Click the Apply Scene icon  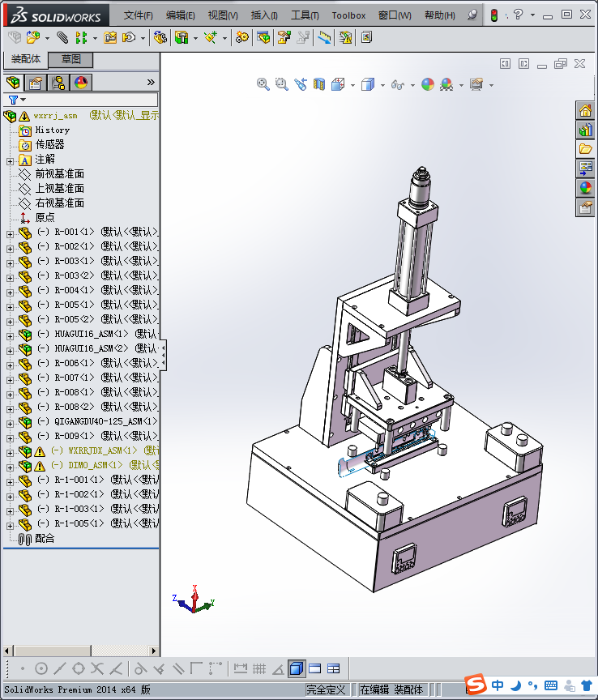(446, 84)
